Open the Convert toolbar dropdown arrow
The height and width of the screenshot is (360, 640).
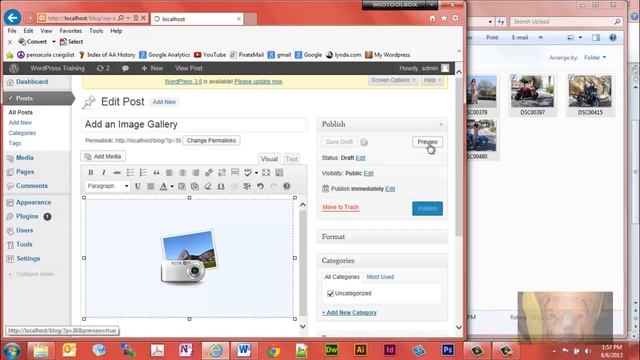click(53, 42)
